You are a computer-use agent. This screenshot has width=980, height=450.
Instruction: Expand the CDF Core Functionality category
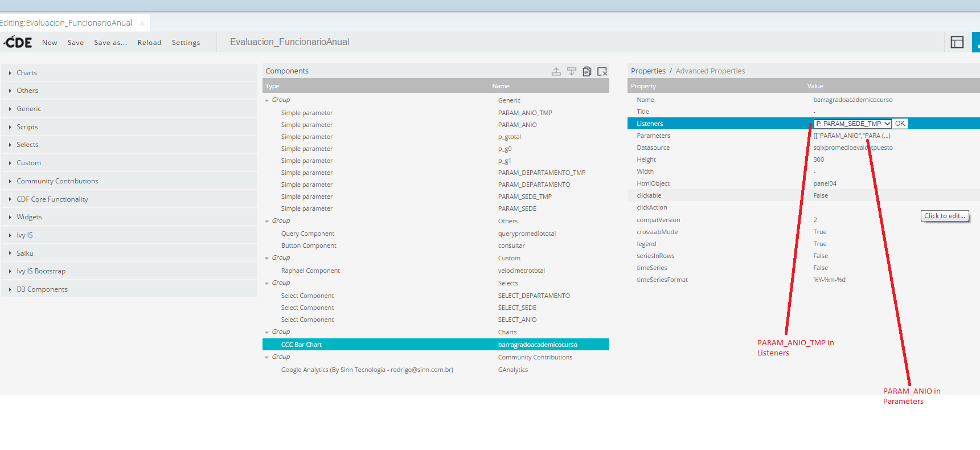click(129, 199)
